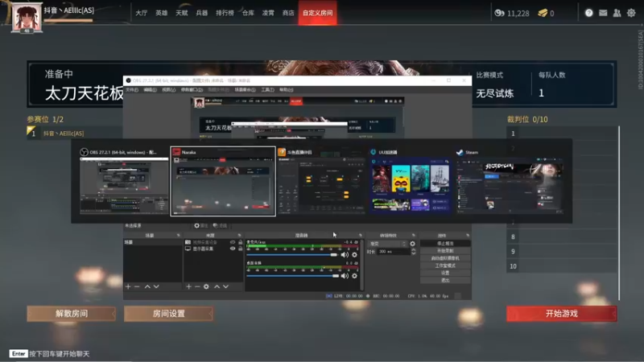This screenshot has width=644, height=362.
Task: Move source up arrow in OBS sources panel
Action: [x=217, y=286]
